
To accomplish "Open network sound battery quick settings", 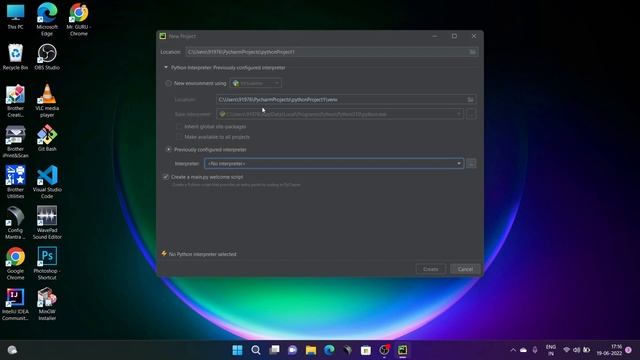I will [x=576, y=350].
